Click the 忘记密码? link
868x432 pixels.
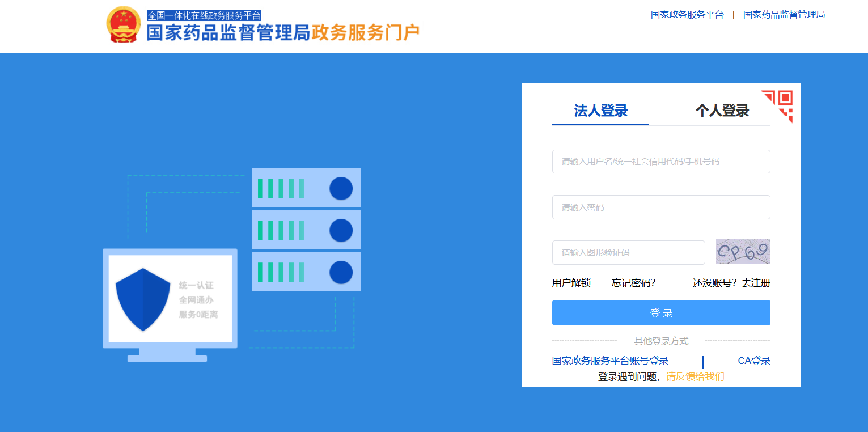(633, 283)
